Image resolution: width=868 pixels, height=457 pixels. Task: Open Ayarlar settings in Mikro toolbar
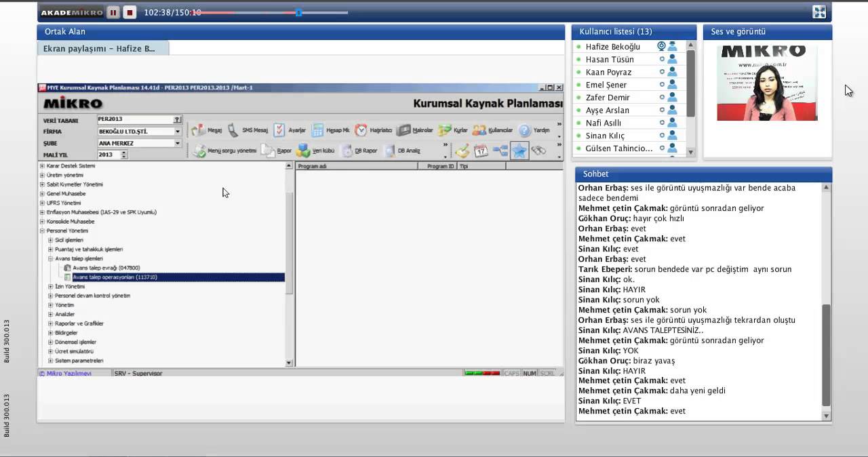[x=290, y=130]
